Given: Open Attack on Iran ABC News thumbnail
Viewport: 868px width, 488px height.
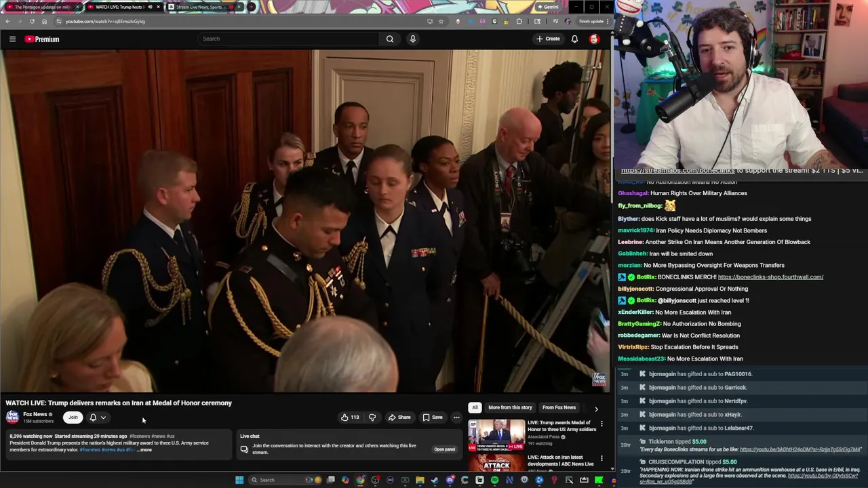Looking at the screenshot, I should (496, 464).
